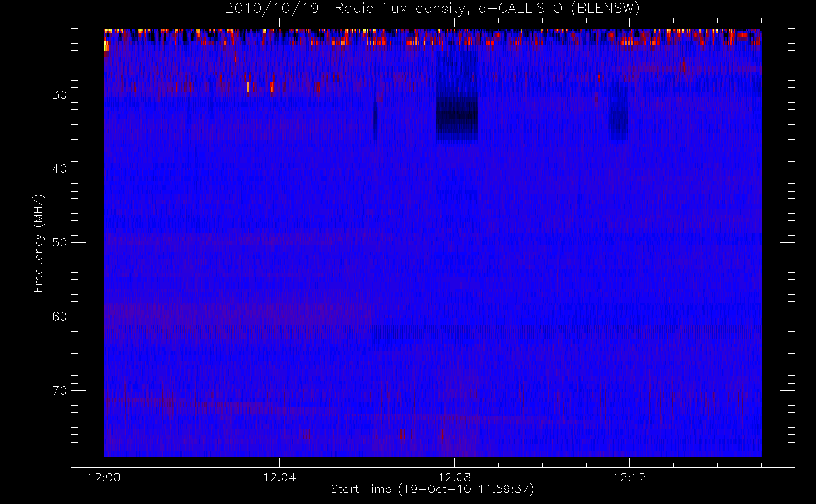Click the 70 MHz frequency tick label
The width and height of the screenshot is (816, 504).
click(x=60, y=391)
